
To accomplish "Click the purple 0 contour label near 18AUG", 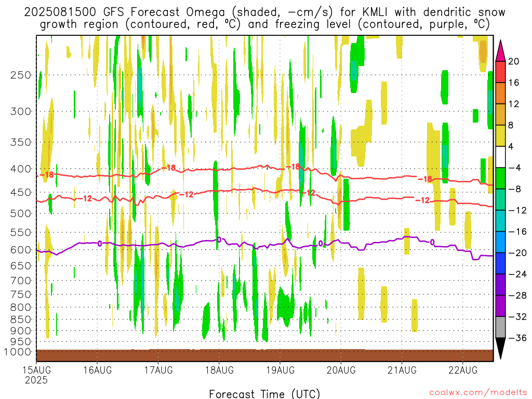I will (219, 240).
